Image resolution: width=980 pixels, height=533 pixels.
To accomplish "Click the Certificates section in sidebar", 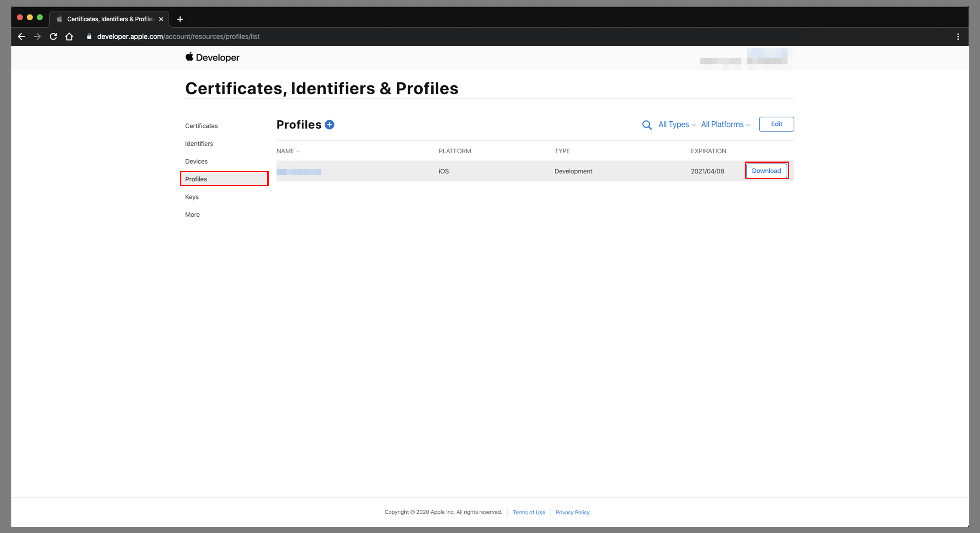I will pyautogui.click(x=202, y=125).
